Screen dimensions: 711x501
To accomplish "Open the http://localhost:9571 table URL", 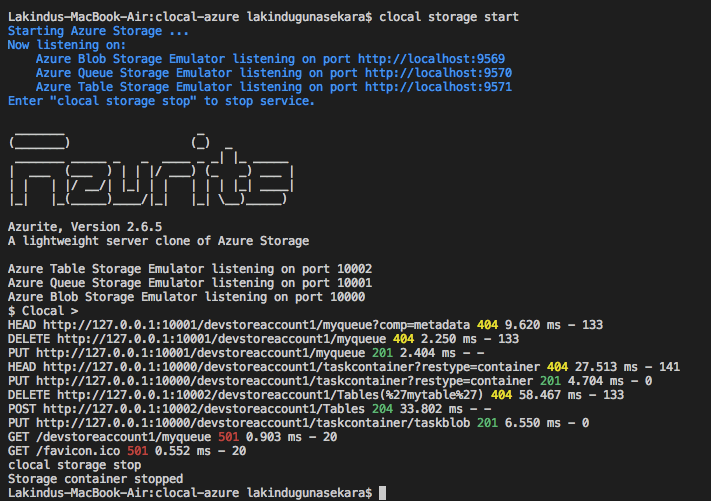I will (438, 88).
